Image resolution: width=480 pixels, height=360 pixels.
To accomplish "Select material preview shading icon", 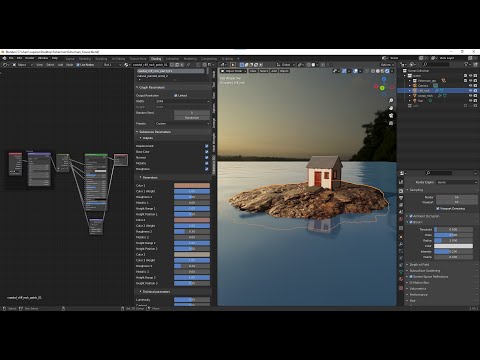I will (x=382, y=71).
